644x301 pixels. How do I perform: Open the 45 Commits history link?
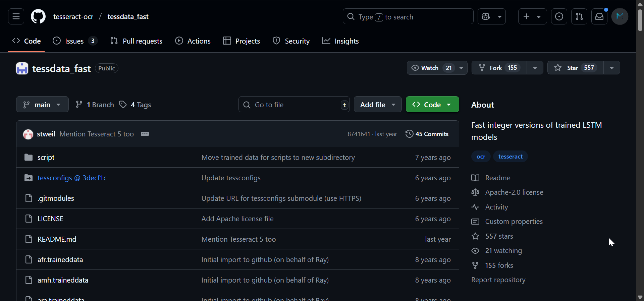(427, 134)
